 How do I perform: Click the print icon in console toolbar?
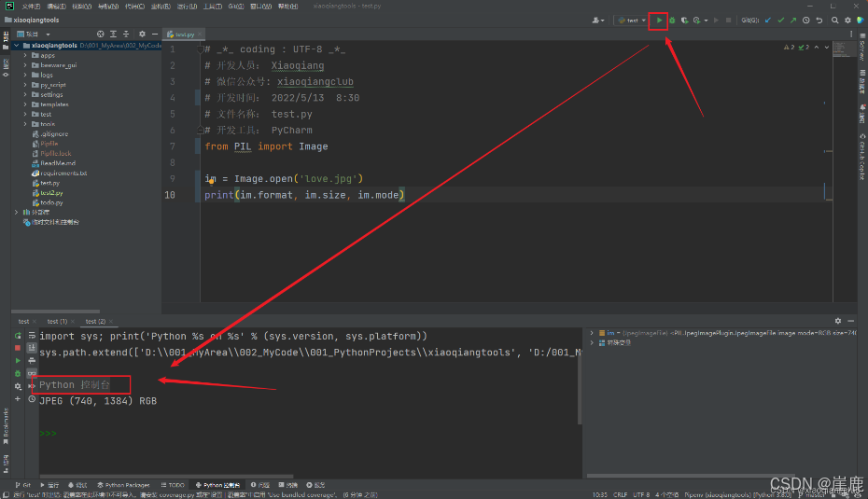pyautogui.click(x=32, y=361)
